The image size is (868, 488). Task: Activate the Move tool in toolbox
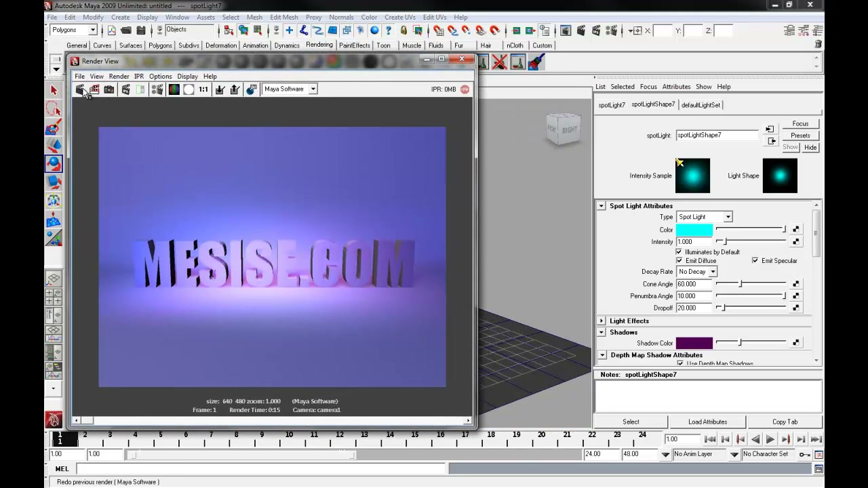coord(54,145)
